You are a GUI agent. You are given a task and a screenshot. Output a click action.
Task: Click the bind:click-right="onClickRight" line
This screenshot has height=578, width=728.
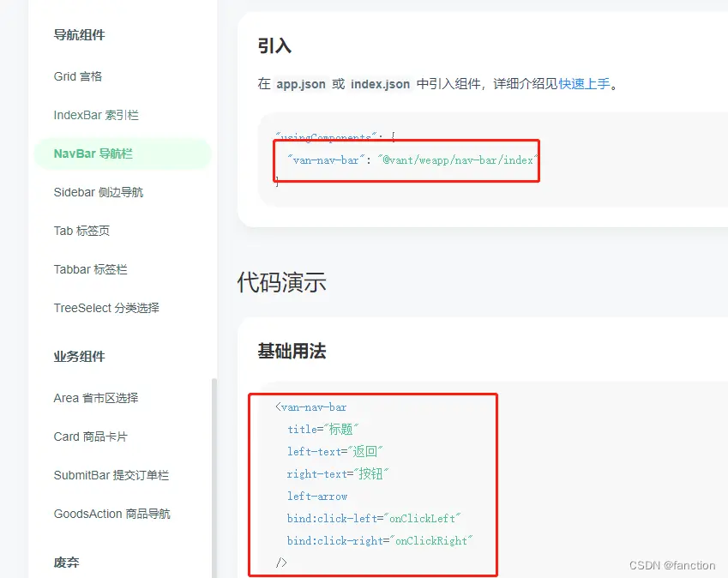[380, 541]
